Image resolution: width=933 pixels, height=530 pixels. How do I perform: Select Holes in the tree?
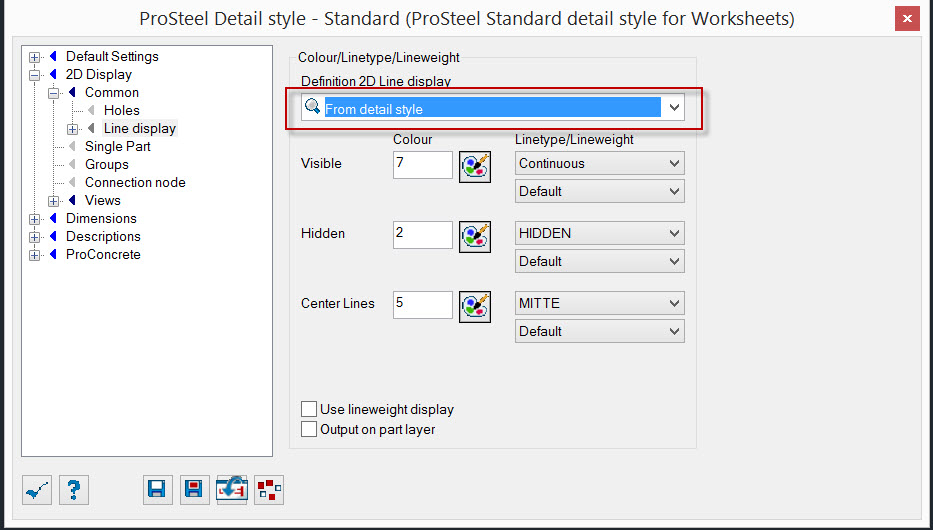pos(121,110)
